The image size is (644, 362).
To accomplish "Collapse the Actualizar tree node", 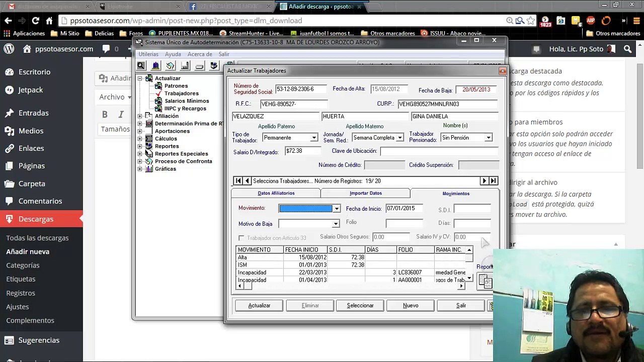I will coord(140,78).
